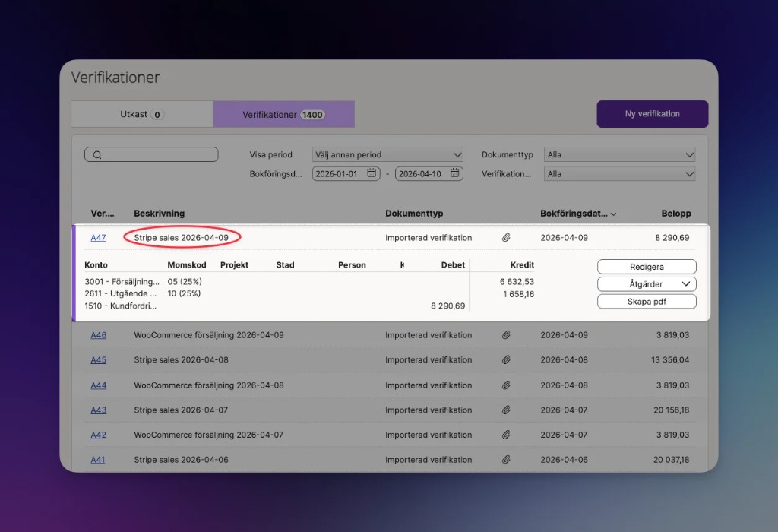The image size is (778, 532).
Task: Click the paperclip icon for row A43
Action: 506,410
